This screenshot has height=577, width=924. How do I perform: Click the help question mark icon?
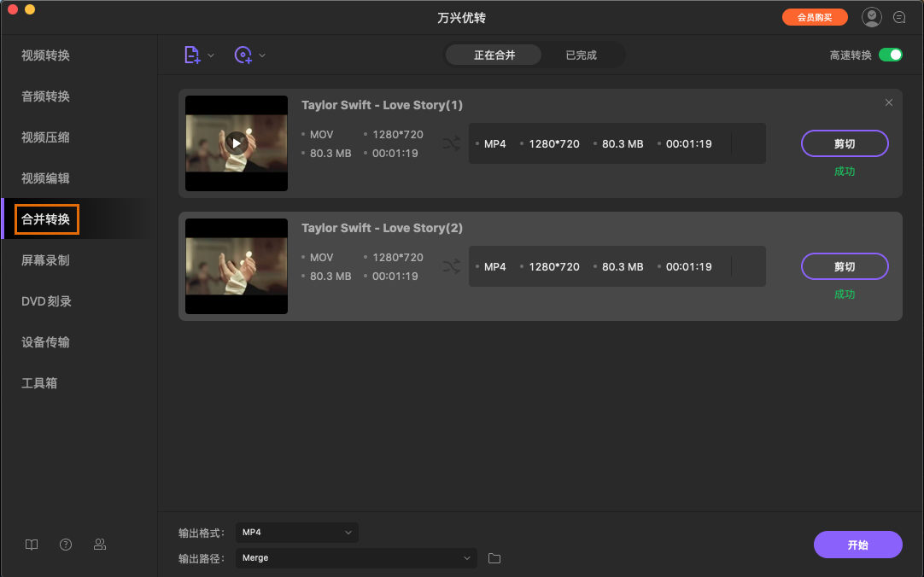coord(66,545)
